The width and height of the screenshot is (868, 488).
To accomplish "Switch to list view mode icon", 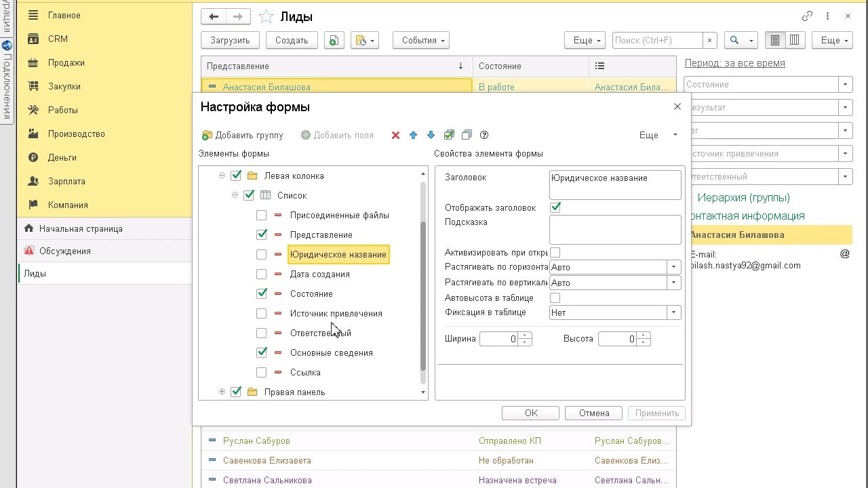I will (x=775, y=41).
